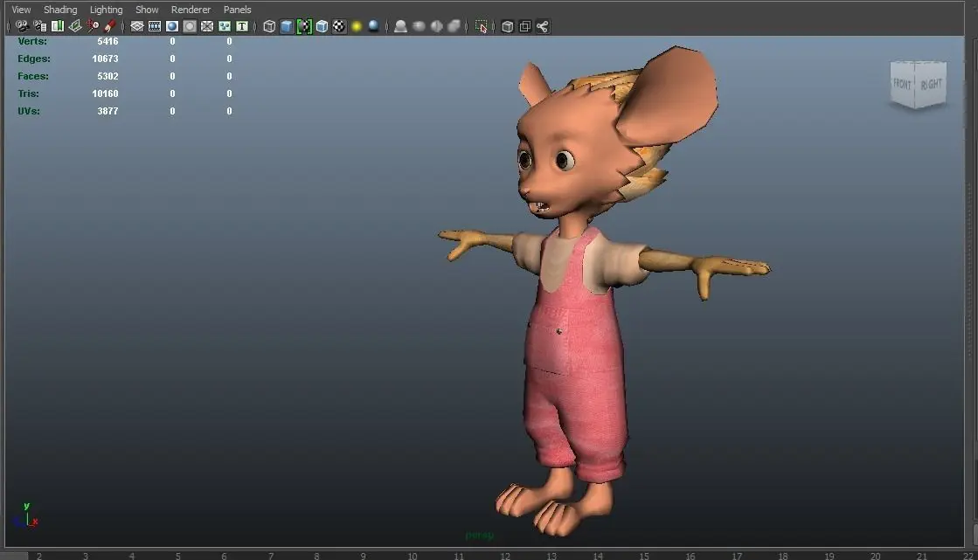Click frame 15 on the timeline
978x560 pixels.
pyautogui.click(x=643, y=556)
